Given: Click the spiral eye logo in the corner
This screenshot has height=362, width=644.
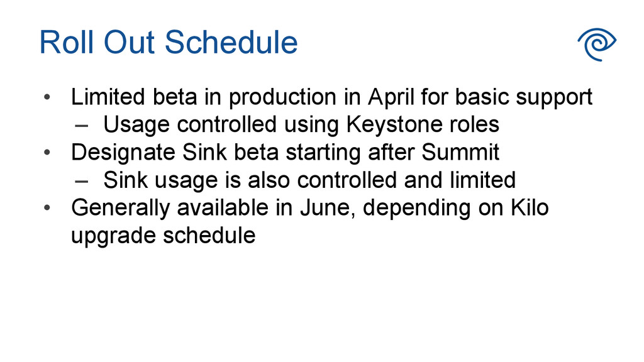Looking at the screenshot, I should pos(596,44).
